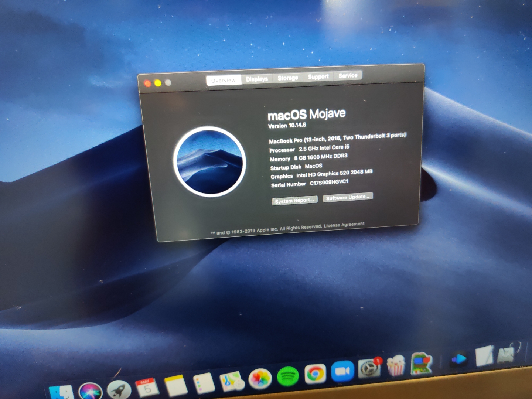Open Launchpad rocket icon

click(x=119, y=390)
